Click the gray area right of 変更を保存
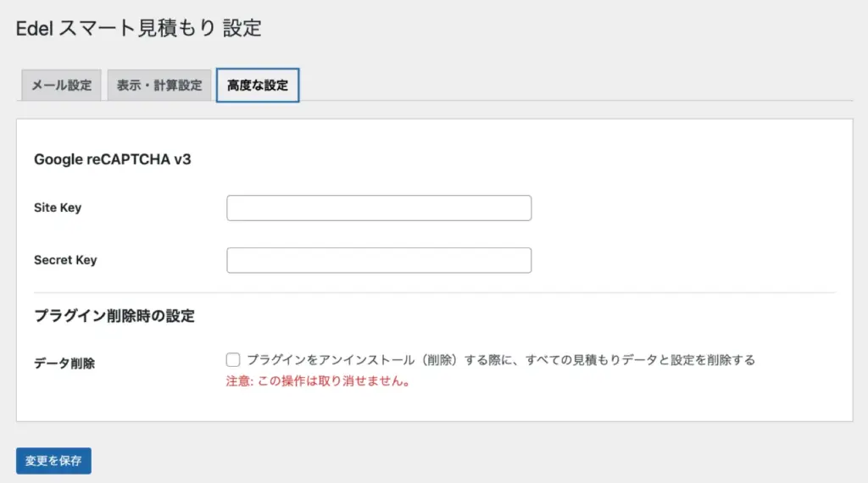This screenshot has height=483, width=868. pos(424,461)
